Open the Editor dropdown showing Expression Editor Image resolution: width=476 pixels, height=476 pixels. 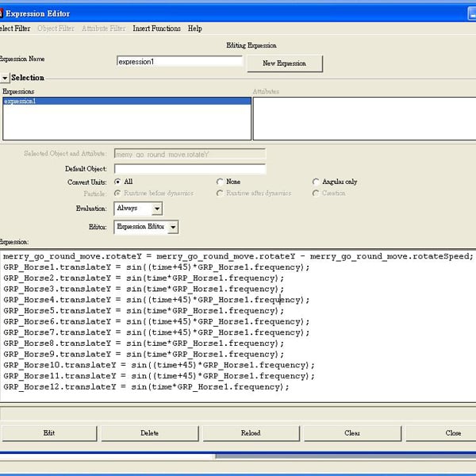146,227
